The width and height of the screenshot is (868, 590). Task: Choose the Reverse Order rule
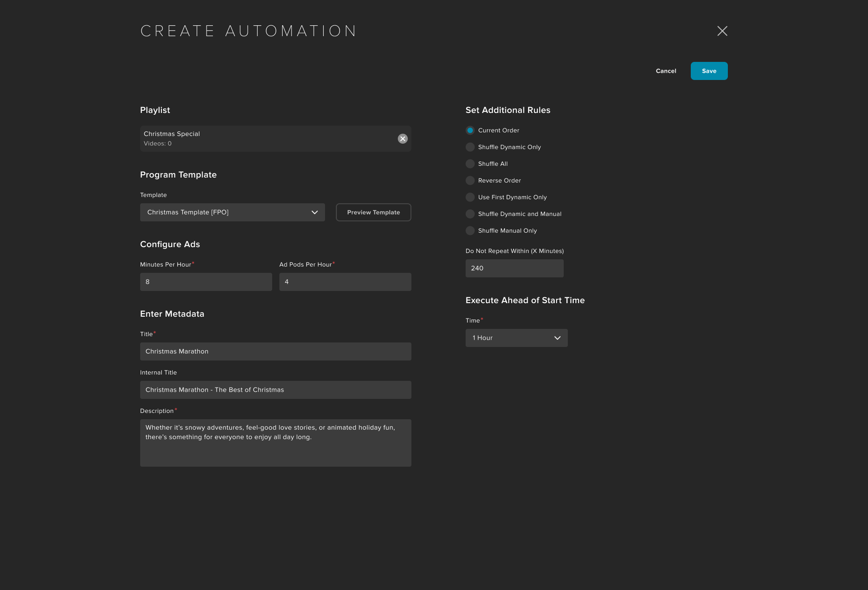pyautogui.click(x=470, y=180)
